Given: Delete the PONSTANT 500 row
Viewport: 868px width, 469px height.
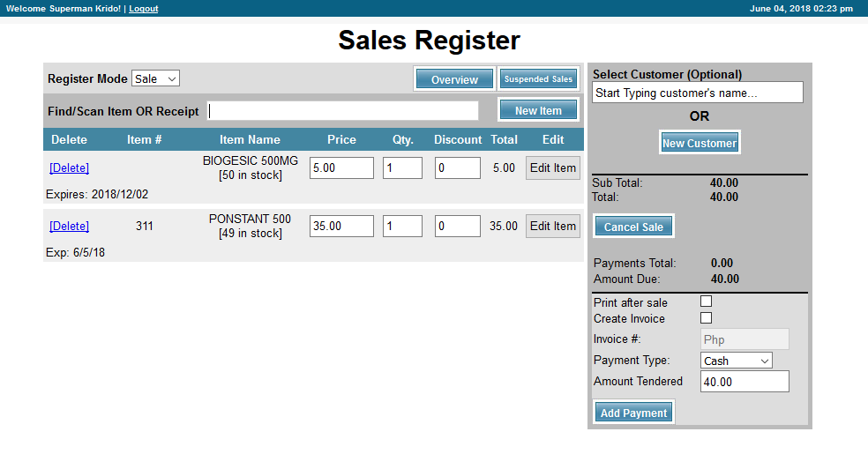Looking at the screenshot, I should pyautogui.click(x=69, y=226).
